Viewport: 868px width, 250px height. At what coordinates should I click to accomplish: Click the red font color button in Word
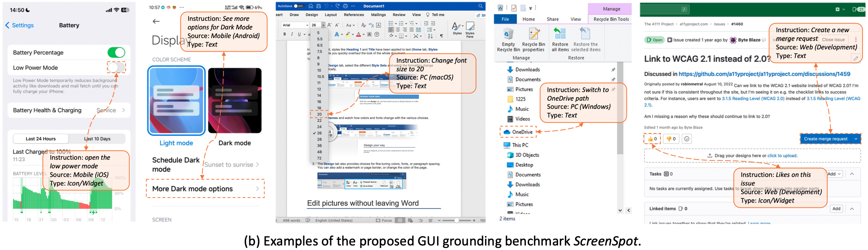click(x=358, y=34)
